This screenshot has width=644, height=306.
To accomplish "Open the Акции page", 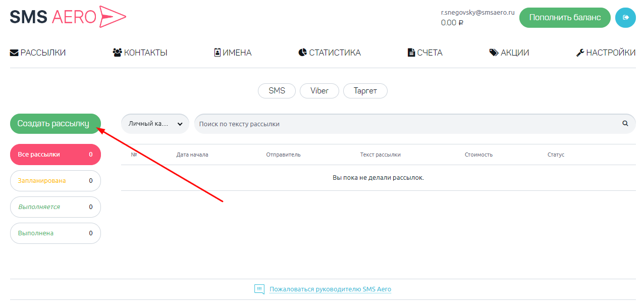I will [509, 53].
